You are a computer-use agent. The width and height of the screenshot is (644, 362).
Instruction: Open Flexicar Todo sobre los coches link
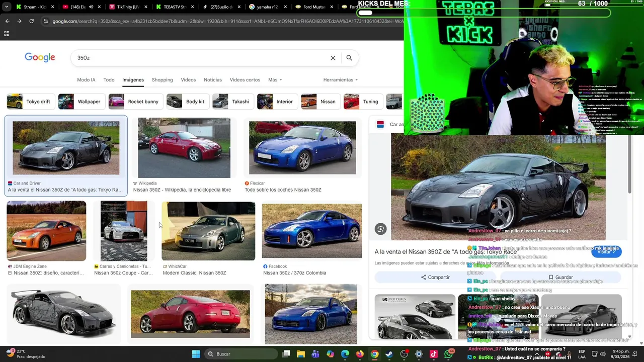click(x=283, y=190)
